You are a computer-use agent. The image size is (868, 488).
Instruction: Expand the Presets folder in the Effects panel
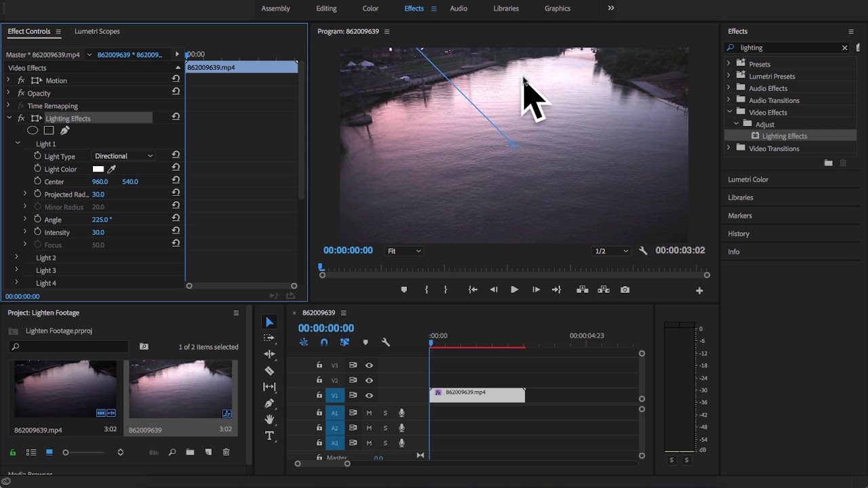pyautogui.click(x=729, y=64)
